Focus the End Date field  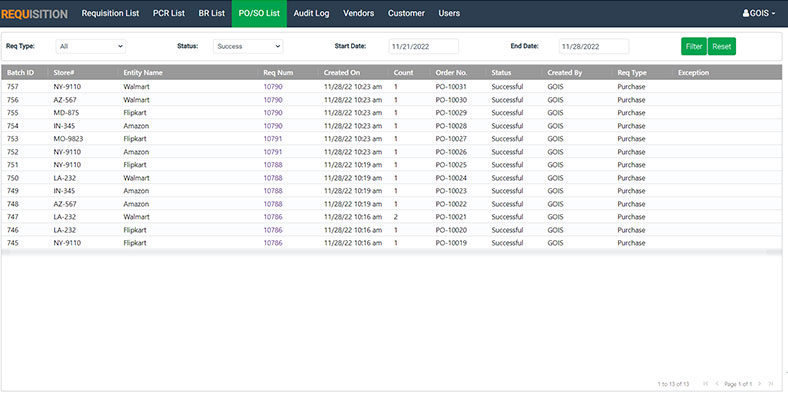tap(594, 46)
